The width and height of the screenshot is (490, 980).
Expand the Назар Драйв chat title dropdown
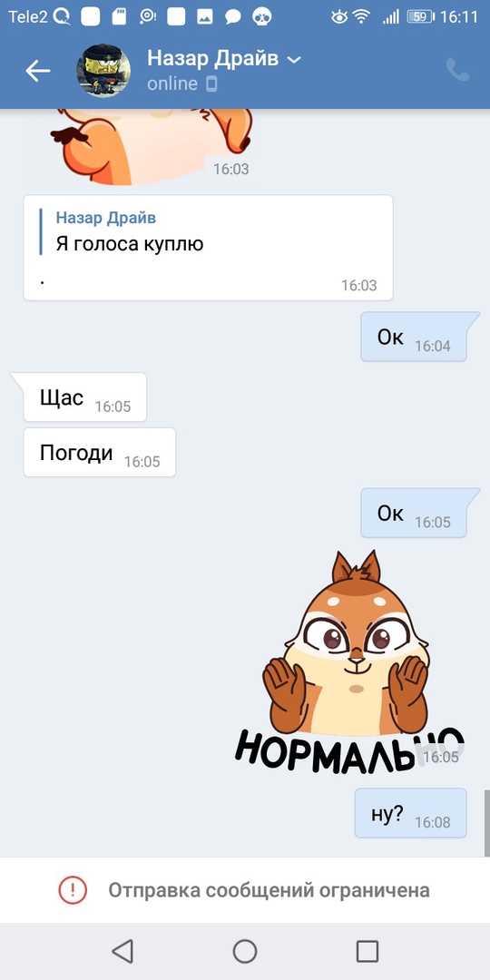click(294, 60)
